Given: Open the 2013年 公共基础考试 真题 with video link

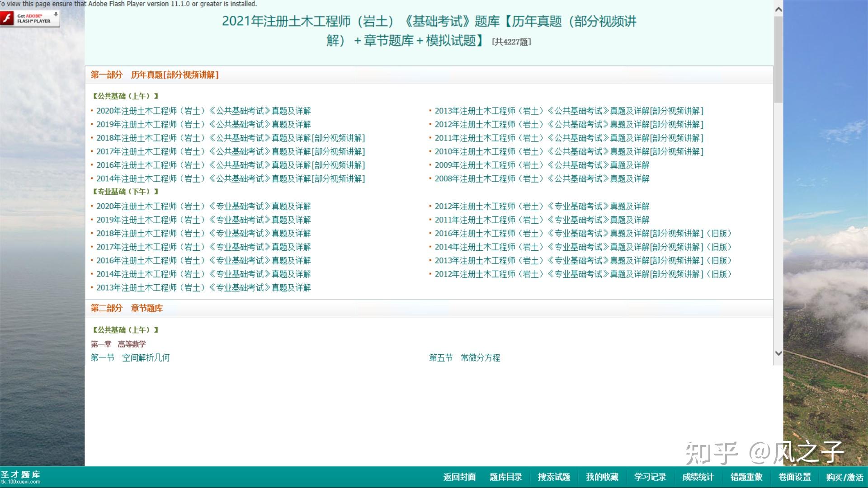Looking at the screenshot, I should (569, 111).
